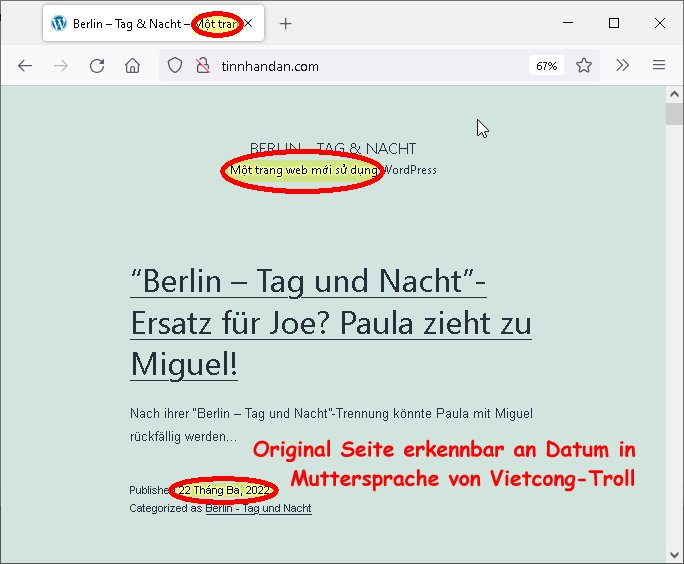
Task: Open a new tab with plus button
Action: 286,24
